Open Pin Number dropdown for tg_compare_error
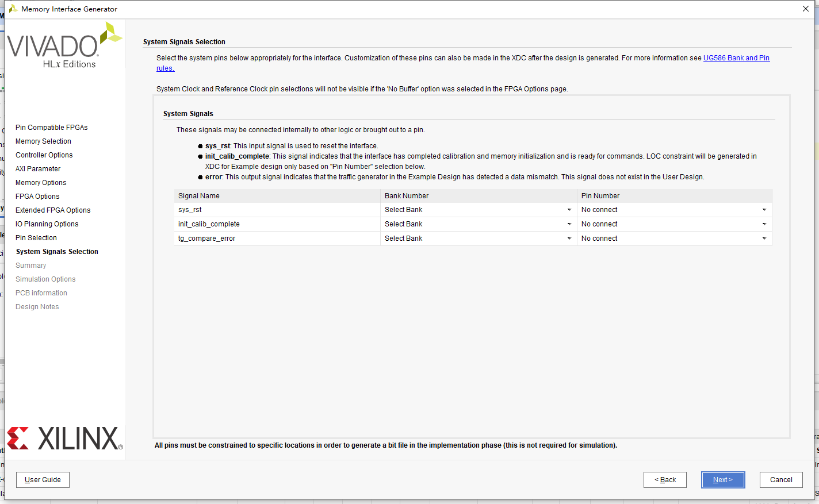This screenshot has width=819, height=504. coord(674,238)
